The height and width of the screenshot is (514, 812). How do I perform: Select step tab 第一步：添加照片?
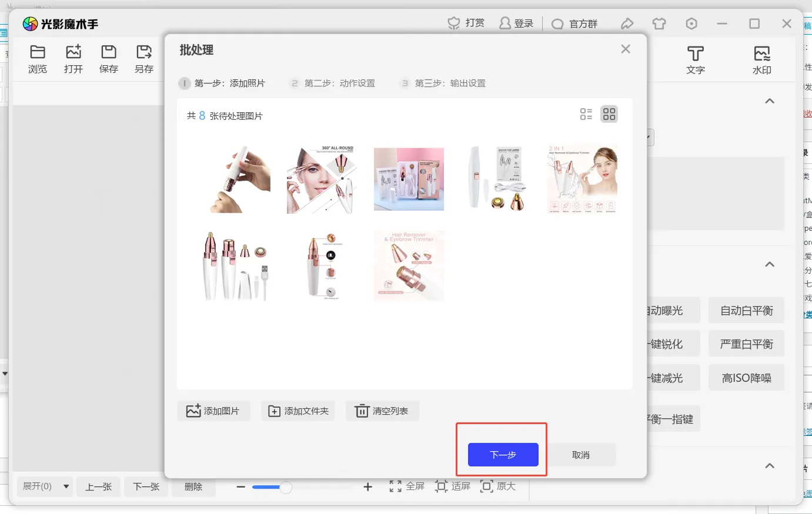click(x=222, y=83)
